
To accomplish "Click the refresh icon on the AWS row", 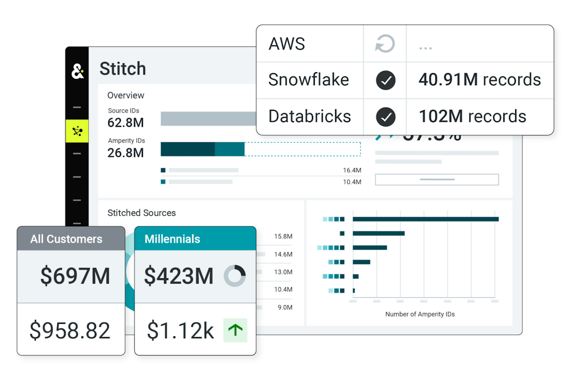I will click(385, 44).
